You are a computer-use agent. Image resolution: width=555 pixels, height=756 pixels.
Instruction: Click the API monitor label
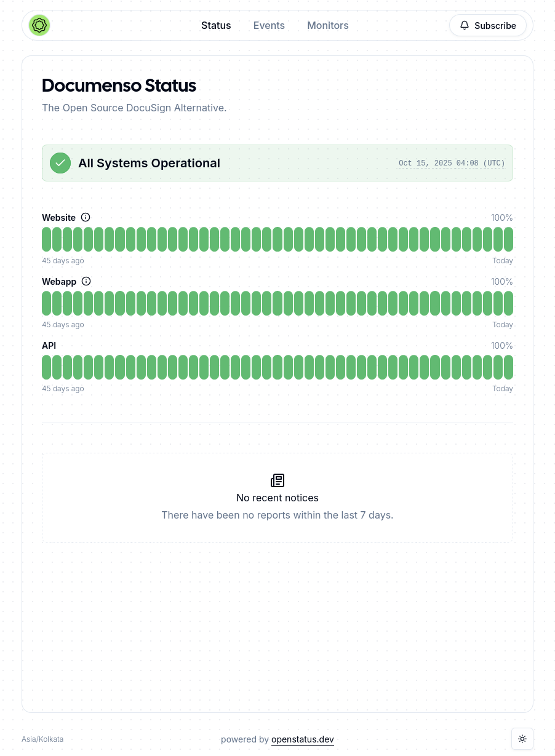[x=49, y=346]
